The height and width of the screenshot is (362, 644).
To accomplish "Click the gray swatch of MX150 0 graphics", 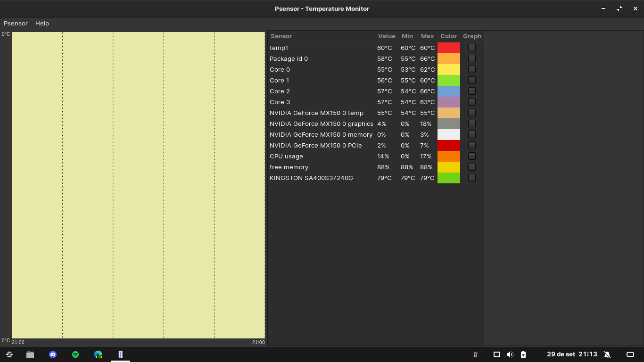I will coord(449,123).
